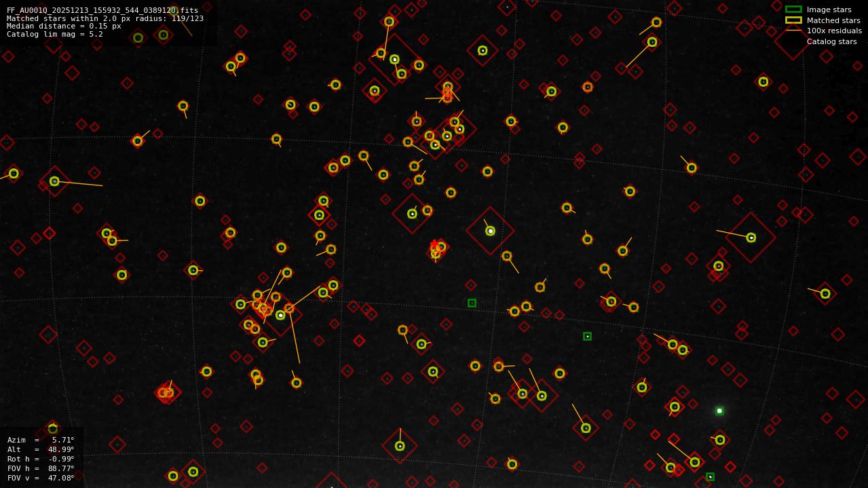Click the Catalog lim mag = 5.2 line
Viewport: 868px width, 488px height.
point(55,34)
